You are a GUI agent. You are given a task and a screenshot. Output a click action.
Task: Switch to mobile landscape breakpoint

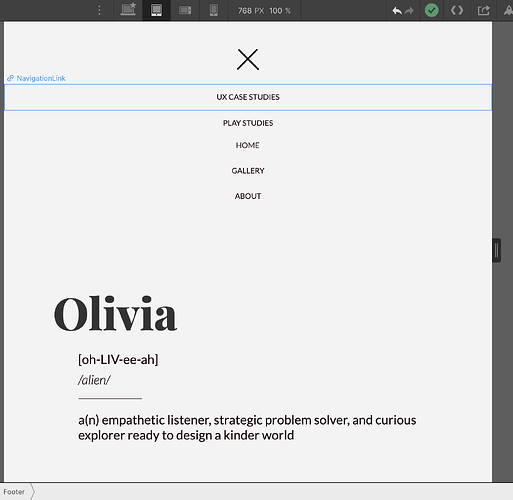click(185, 10)
